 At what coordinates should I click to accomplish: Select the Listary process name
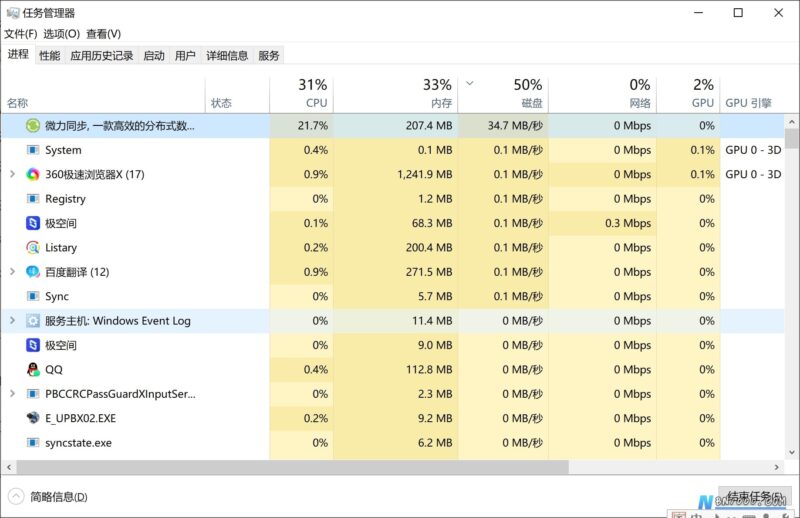point(61,248)
